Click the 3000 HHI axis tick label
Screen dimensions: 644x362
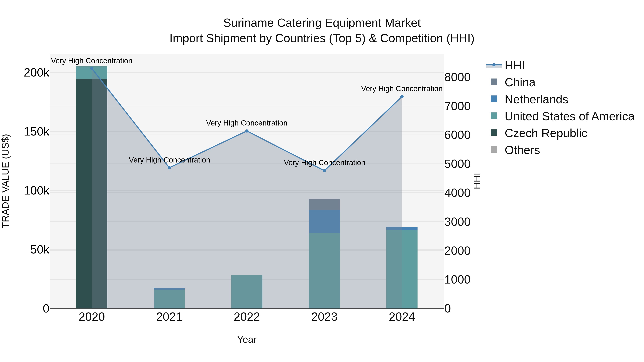tap(457, 222)
